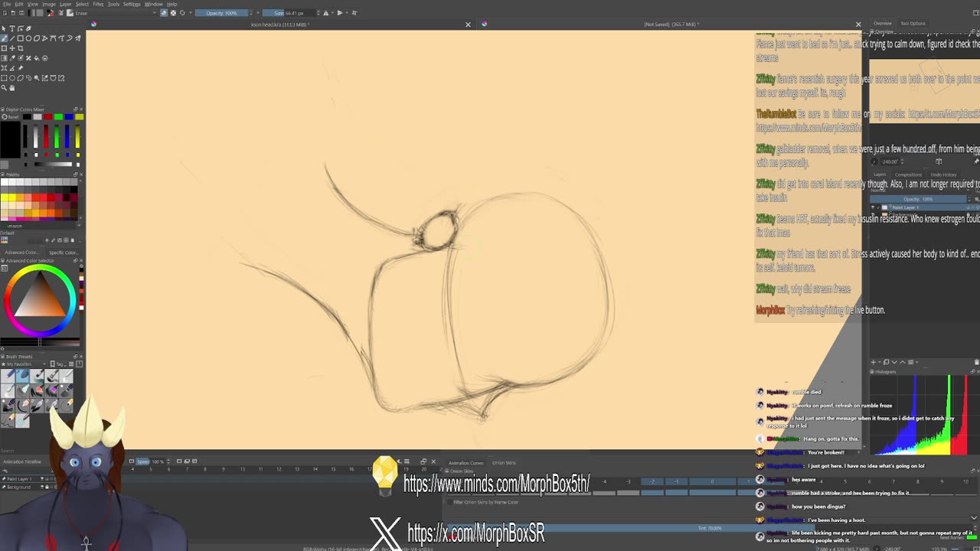Open layer blending mode Normal dropdown
Screen dimensions: 980x551
coord(919,190)
